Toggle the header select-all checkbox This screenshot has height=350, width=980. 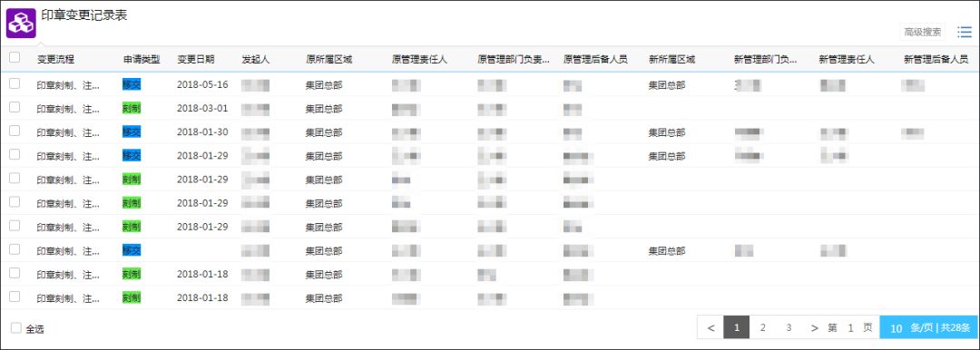point(15,57)
